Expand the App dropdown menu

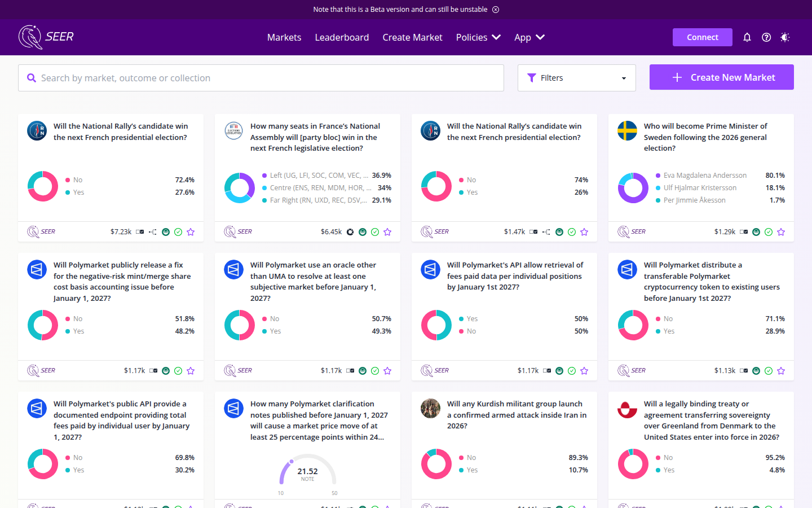pyautogui.click(x=529, y=37)
